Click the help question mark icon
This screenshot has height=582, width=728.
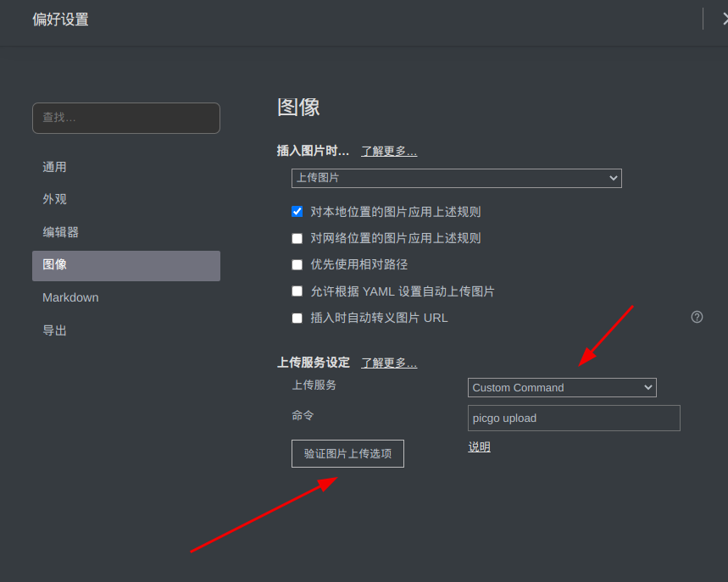click(x=697, y=317)
